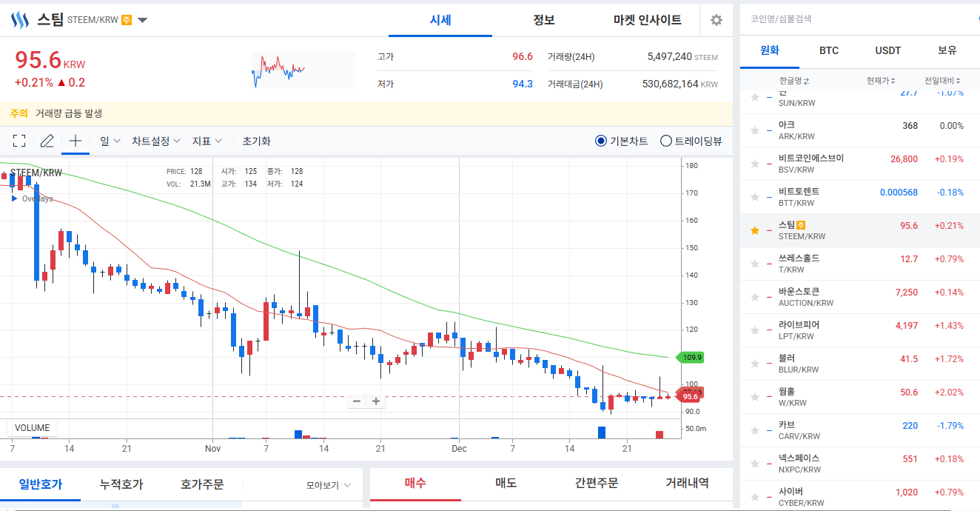The height and width of the screenshot is (511, 980).
Task: Open the chart settings gear icon
Action: pos(716,20)
